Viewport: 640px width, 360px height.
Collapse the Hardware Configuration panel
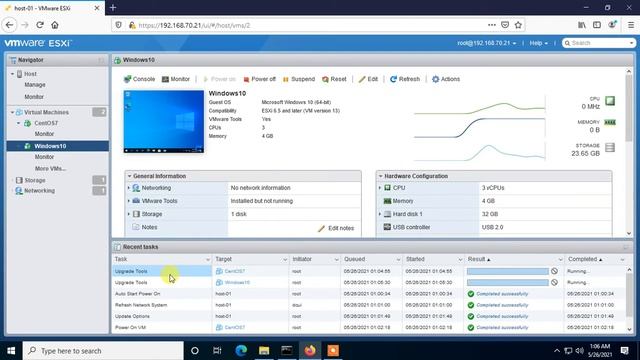click(x=380, y=176)
